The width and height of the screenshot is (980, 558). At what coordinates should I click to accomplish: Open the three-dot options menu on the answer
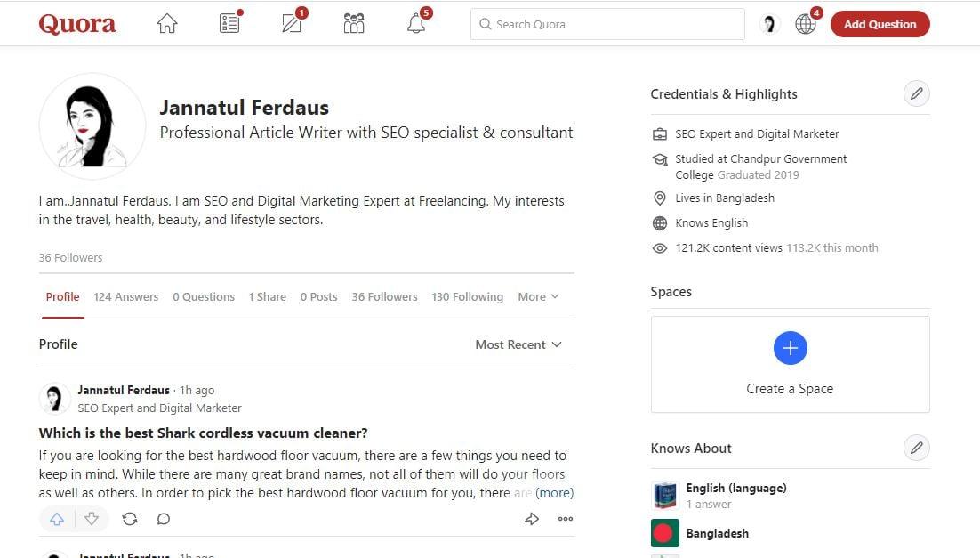click(565, 518)
